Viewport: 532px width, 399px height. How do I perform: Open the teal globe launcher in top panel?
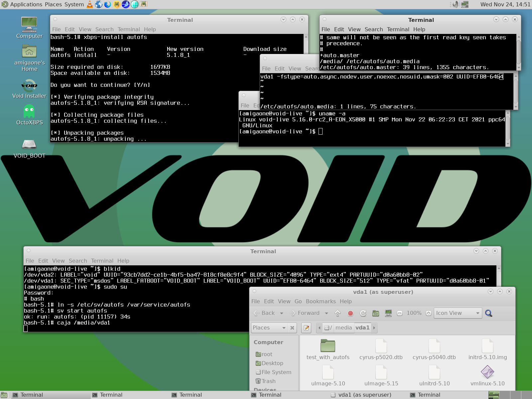pyautogui.click(x=135, y=4)
